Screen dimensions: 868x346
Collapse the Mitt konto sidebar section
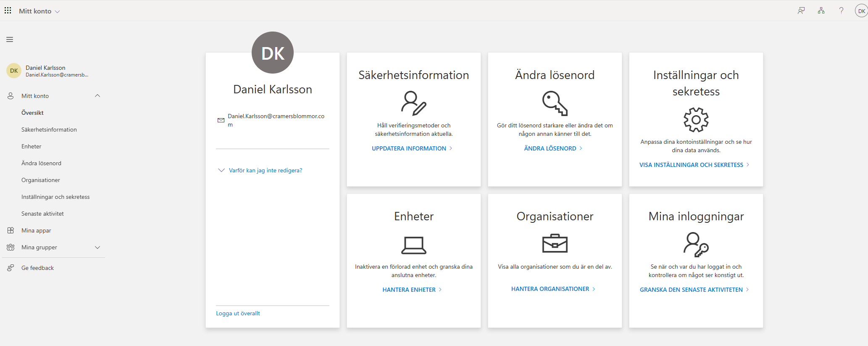(97, 96)
